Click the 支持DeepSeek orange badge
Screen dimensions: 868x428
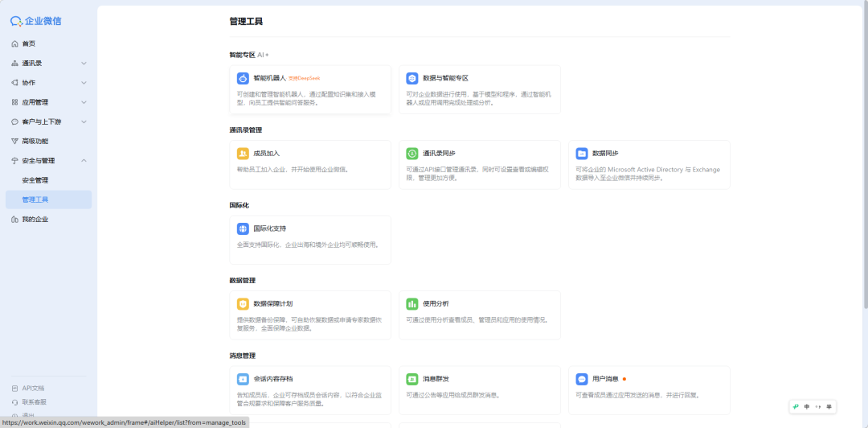304,79
